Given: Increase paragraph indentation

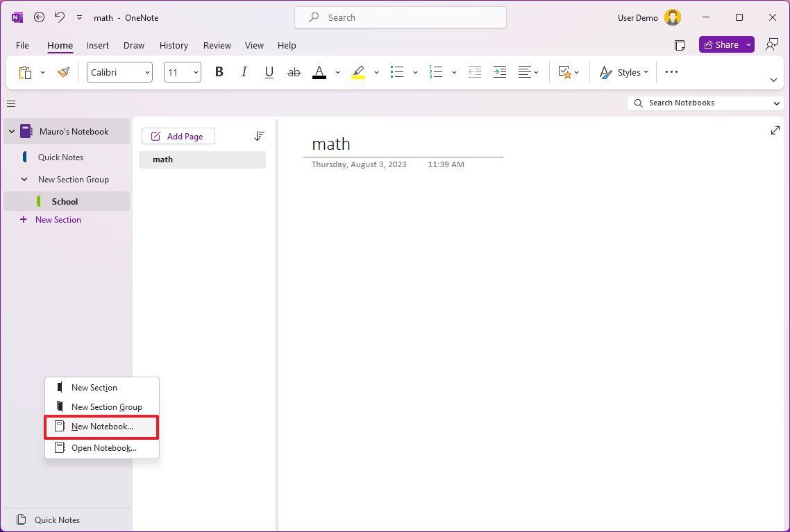Looking at the screenshot, I should pos(500,71).
